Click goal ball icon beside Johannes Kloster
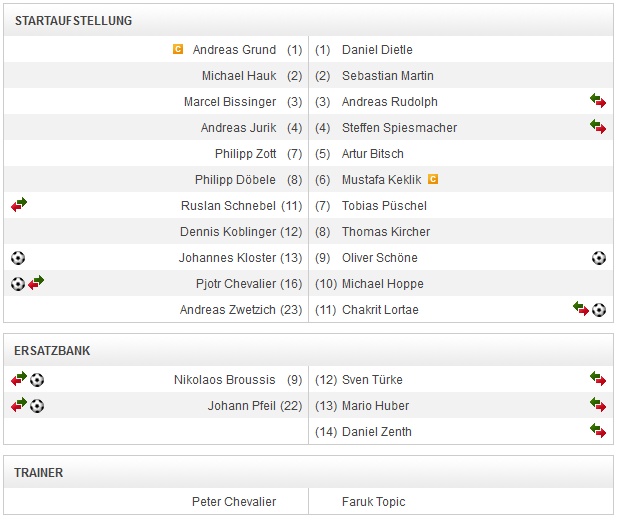This screenshot has width=620, height=520. click(x=18, y=257)
